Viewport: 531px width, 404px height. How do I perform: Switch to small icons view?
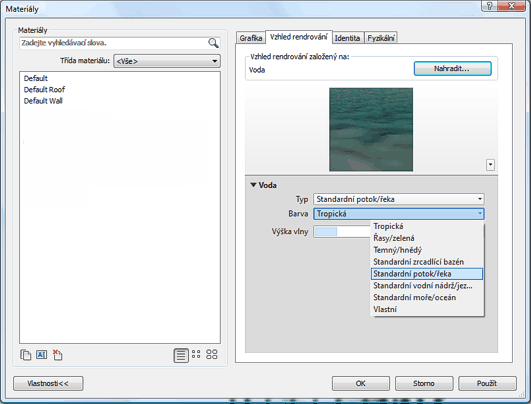point(196,354)
